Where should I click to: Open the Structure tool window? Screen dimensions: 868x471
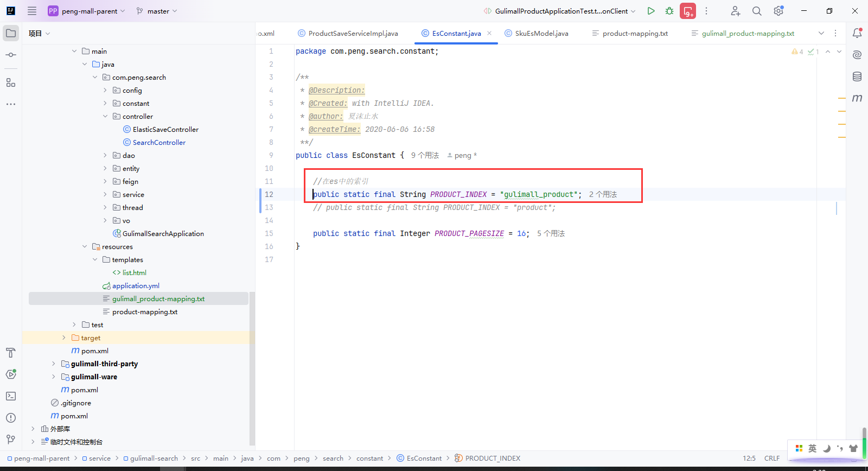[11, 82]
